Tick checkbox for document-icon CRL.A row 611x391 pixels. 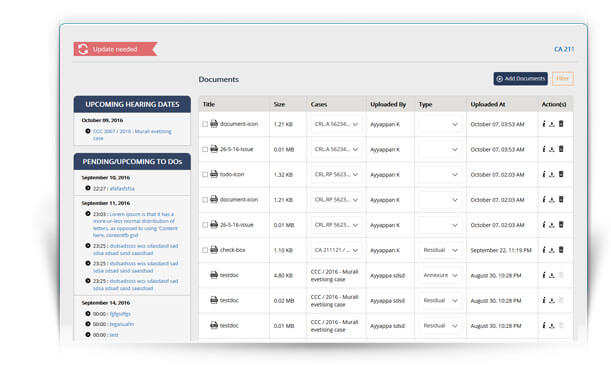pos(205,124)
